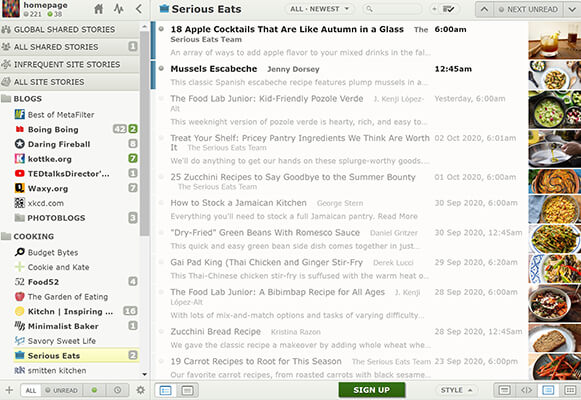The width and height of the screenshot is (581, 400).
Task: Open Boing Boing feed
Action: (x=76, y=129)
